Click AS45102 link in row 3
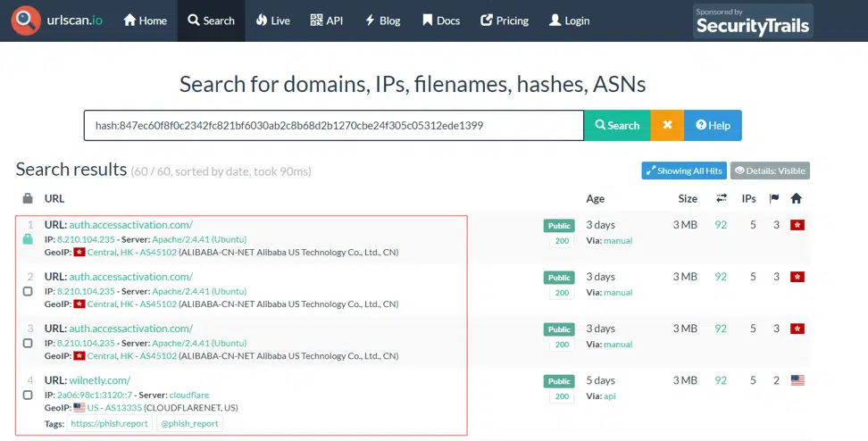 (158, 356)
